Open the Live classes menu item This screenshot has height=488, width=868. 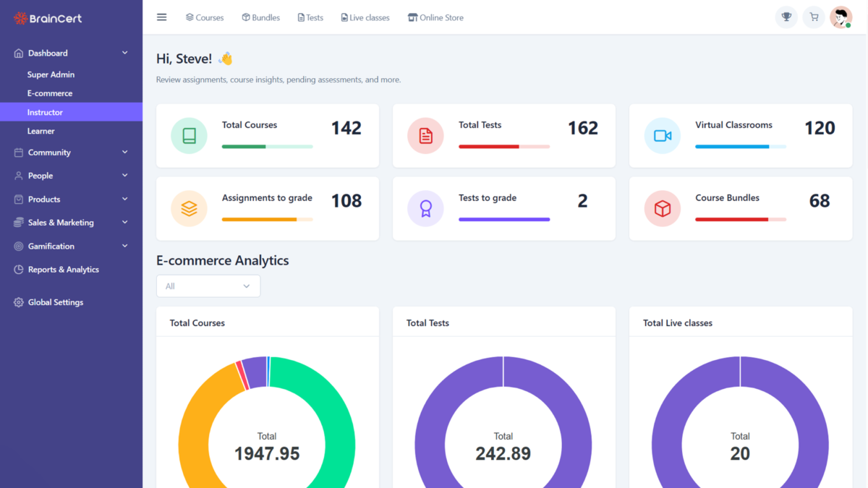(365, 17)
